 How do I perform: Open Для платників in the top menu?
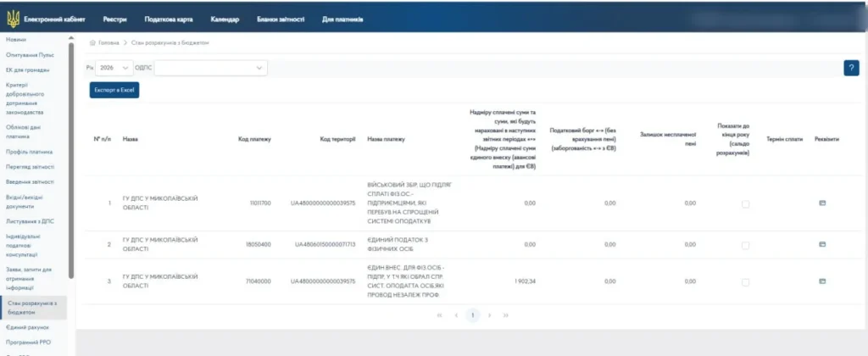tap(342, 19)
